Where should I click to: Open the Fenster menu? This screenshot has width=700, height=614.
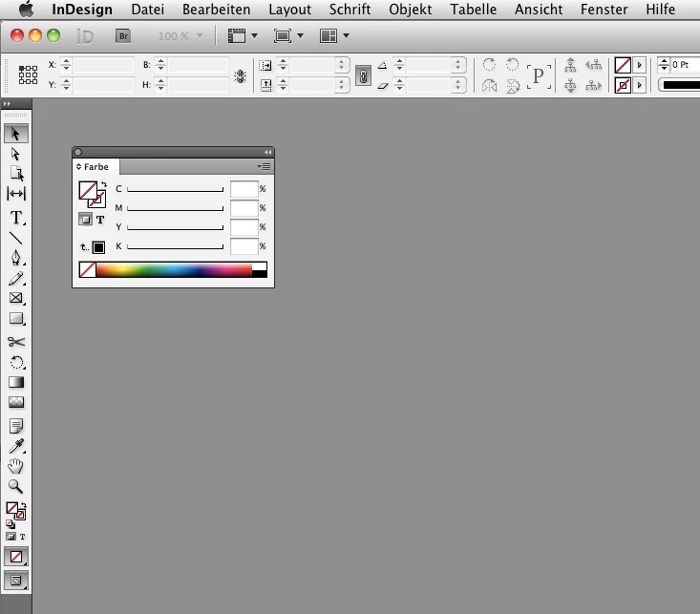tap(604, 10)
